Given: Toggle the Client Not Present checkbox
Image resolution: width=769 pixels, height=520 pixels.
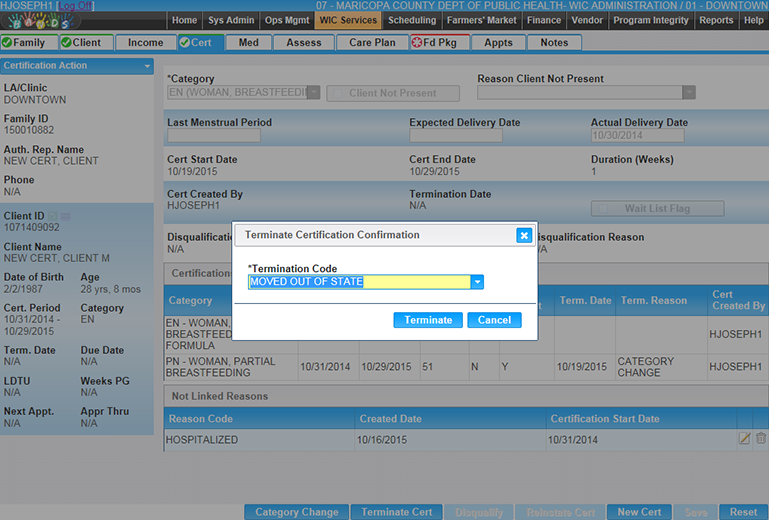Looking at the screenshot, I should (338, 93).
